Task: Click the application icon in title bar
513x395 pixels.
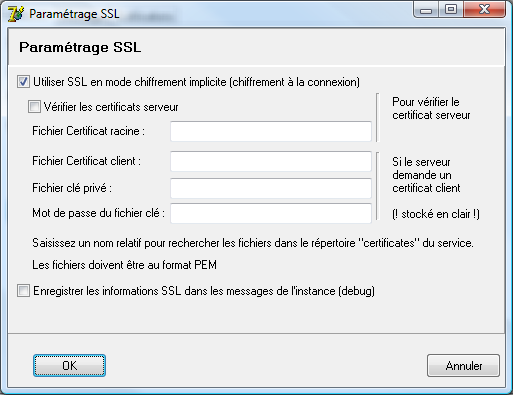Action: coord(16,14)
